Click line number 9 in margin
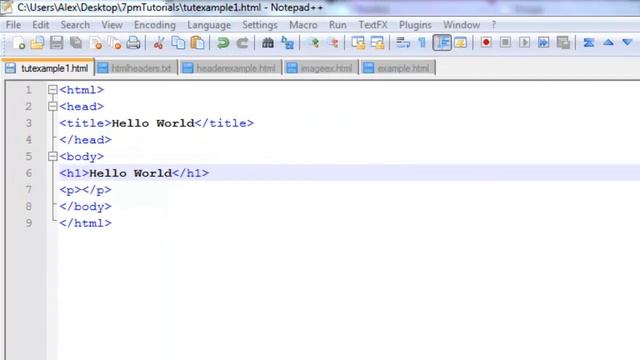 [29, 223]
